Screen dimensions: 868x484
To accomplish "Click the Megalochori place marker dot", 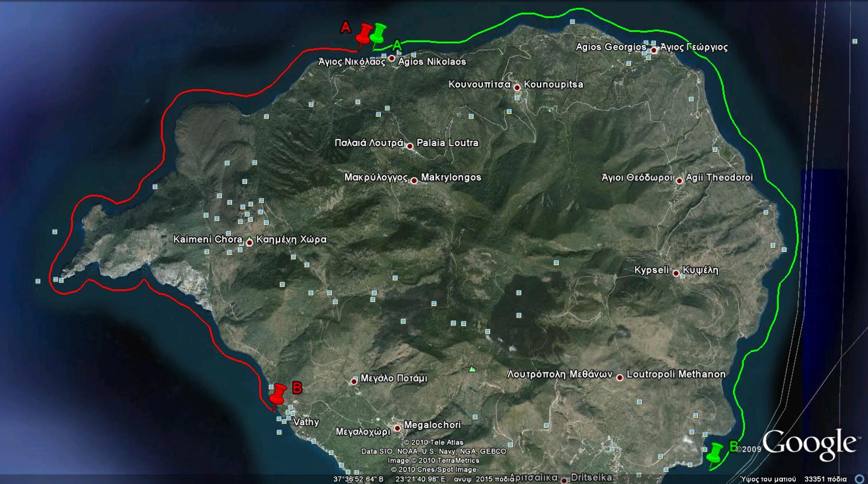I will pyautogui.click(x=397, y=428).
